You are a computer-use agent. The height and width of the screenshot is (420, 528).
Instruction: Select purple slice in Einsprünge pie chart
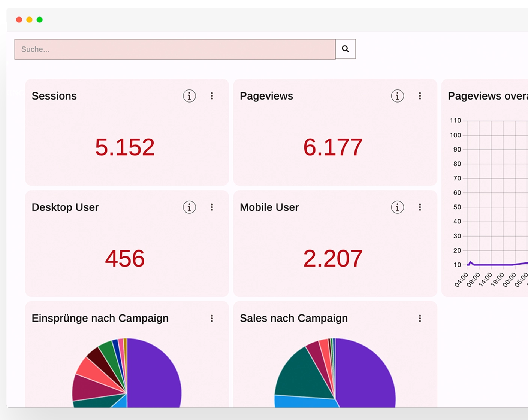pos(154,374)
